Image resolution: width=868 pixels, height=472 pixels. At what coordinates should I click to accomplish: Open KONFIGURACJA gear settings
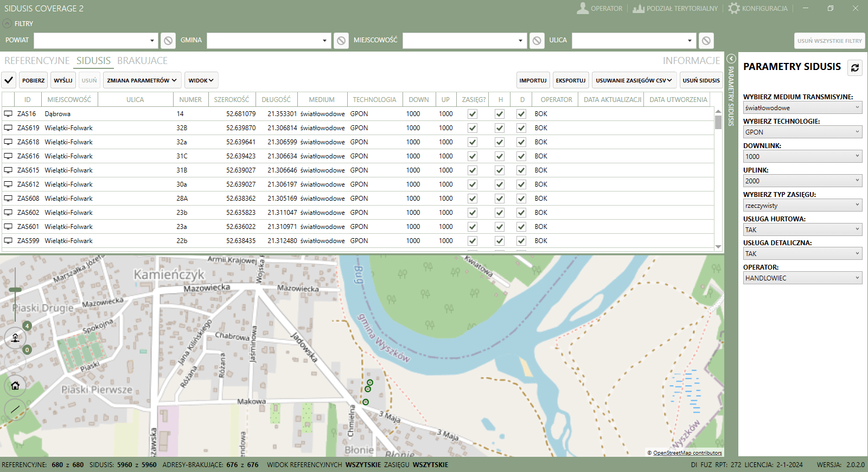coord(758,9)
